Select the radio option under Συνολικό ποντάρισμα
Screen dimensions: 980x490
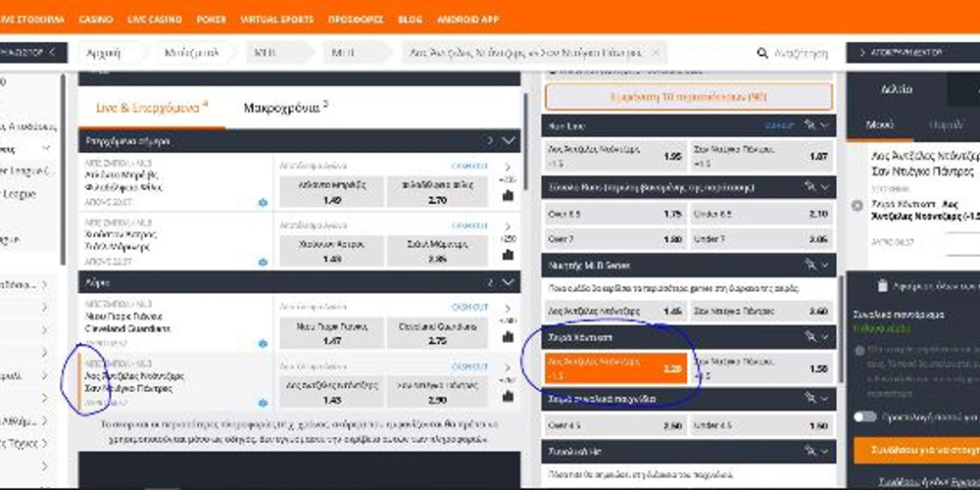click(x=859, y=351)
